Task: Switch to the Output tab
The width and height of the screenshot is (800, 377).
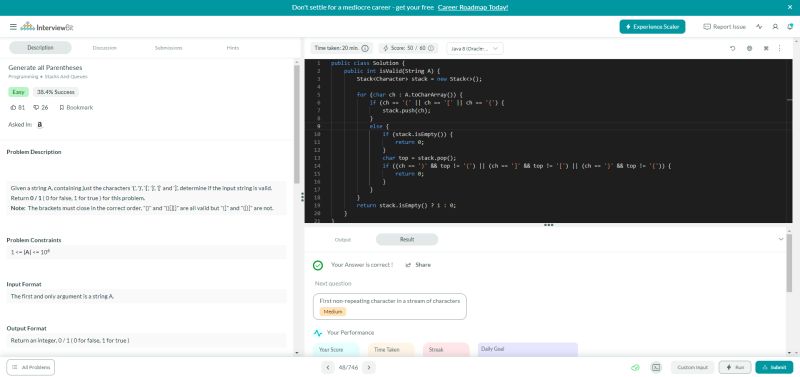Action: click(342, 239)
